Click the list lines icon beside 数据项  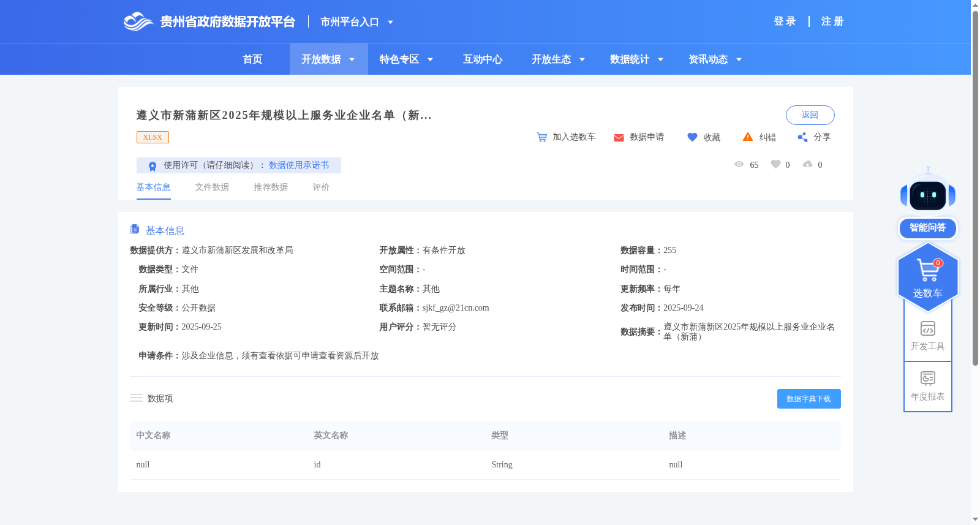pos(136,398)
